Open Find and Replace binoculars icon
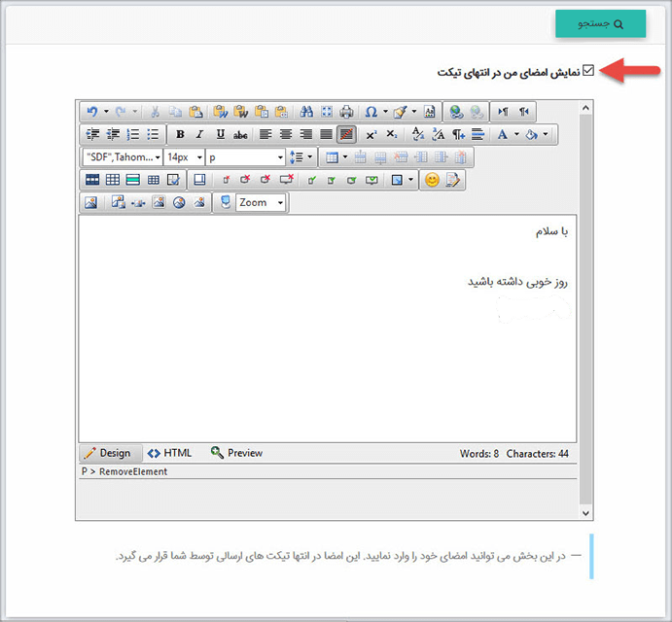This screenshot has width=672, height=622. click(306, 112)
